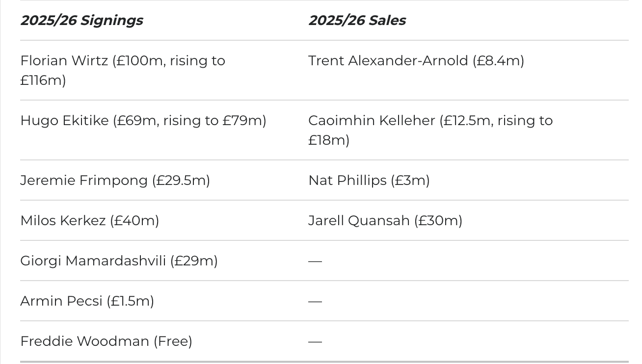Click the Milos Kerkez (£40m) entry
The height and width of the screenshot is (364, 642).
point(89,221)
